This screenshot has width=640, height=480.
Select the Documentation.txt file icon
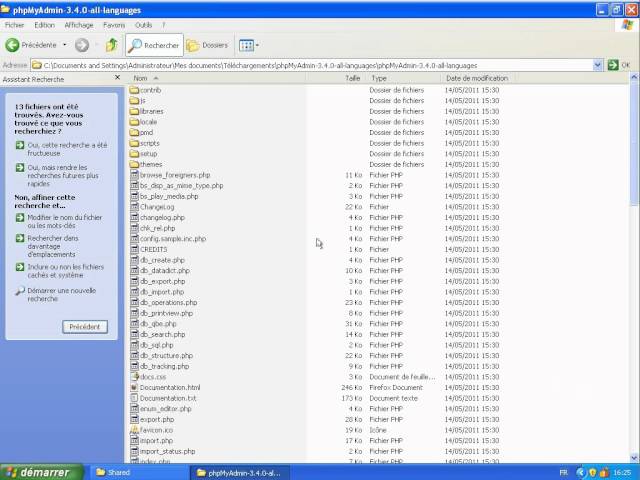pos(134,398)
